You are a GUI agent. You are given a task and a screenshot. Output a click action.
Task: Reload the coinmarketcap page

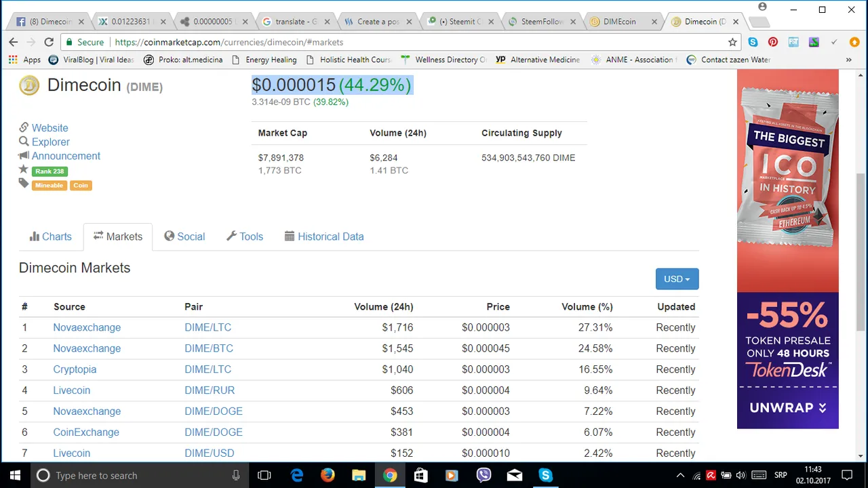[x=49, y=42]
